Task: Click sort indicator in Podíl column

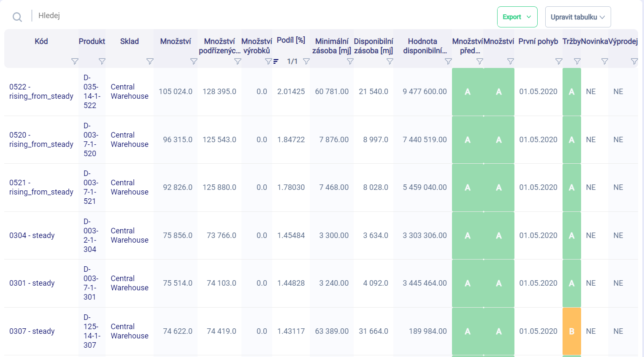Action: point(276,62)
